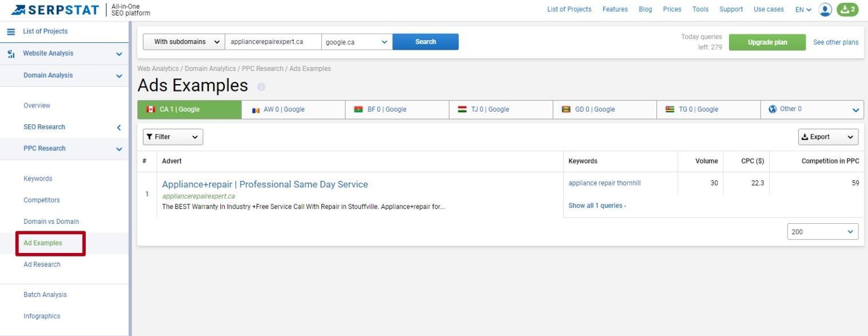
Task: Click the Keywords column header
Action: click(583, 161)
